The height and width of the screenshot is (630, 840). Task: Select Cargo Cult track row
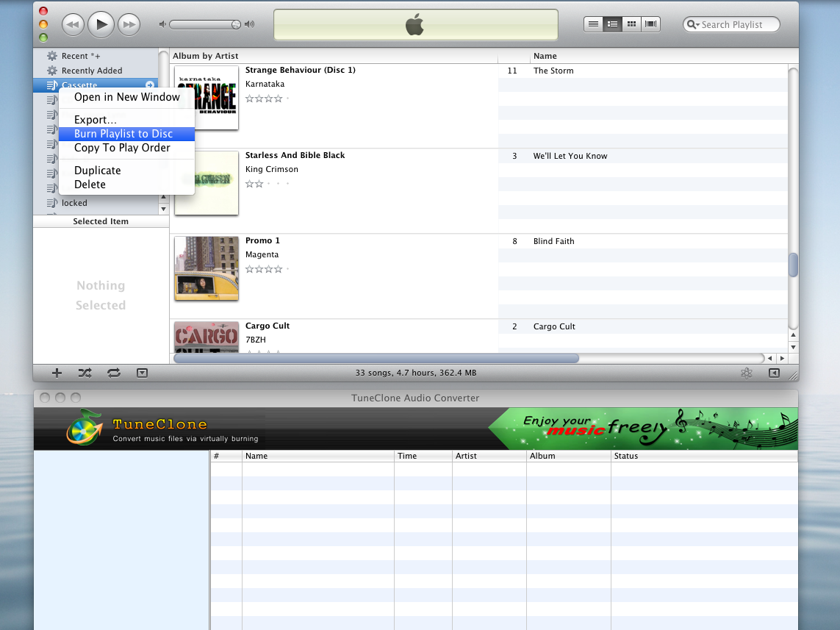click(643, 326)
